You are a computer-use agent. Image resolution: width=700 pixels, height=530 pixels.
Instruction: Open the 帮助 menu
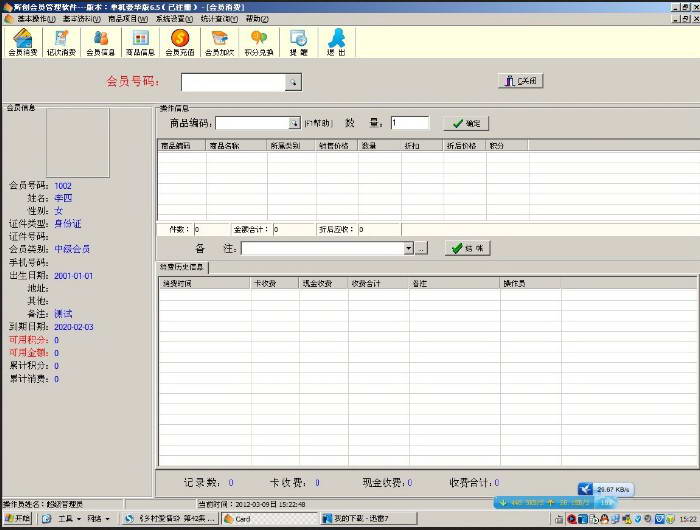[x=257, y=19]
